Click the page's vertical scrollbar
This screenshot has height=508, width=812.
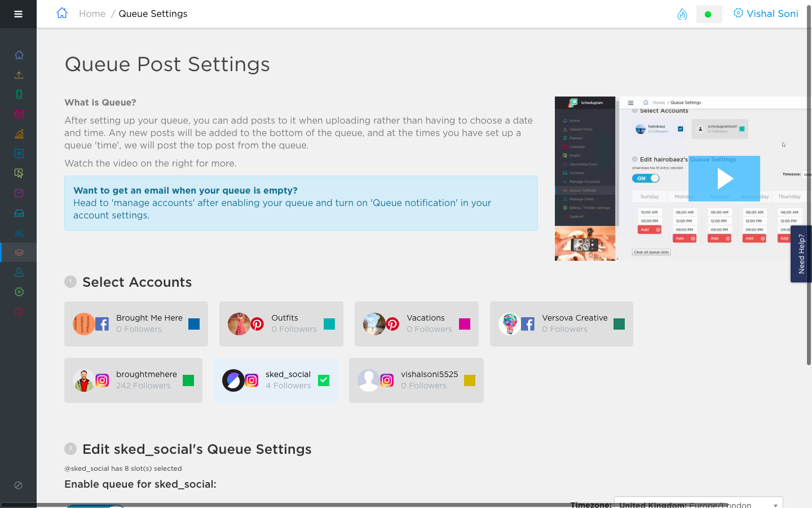tap(809, 186)
